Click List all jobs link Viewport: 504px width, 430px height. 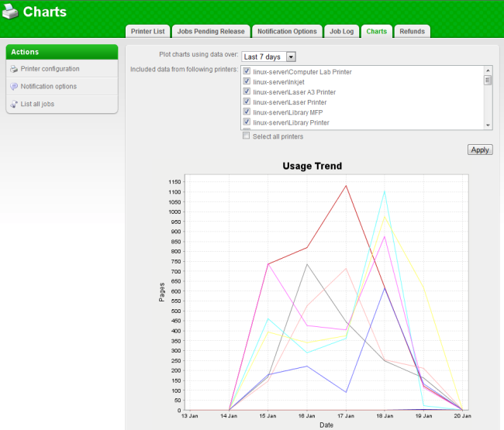[x=37, y=104]
